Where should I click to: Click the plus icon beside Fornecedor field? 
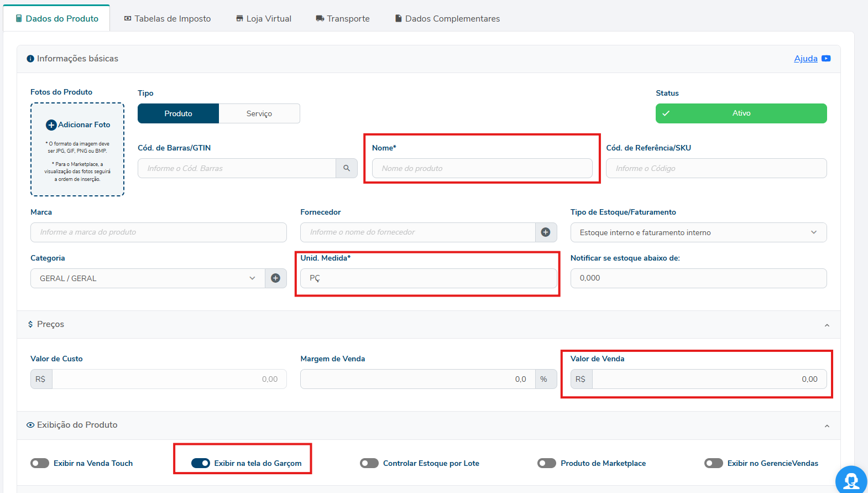[546, 232]
